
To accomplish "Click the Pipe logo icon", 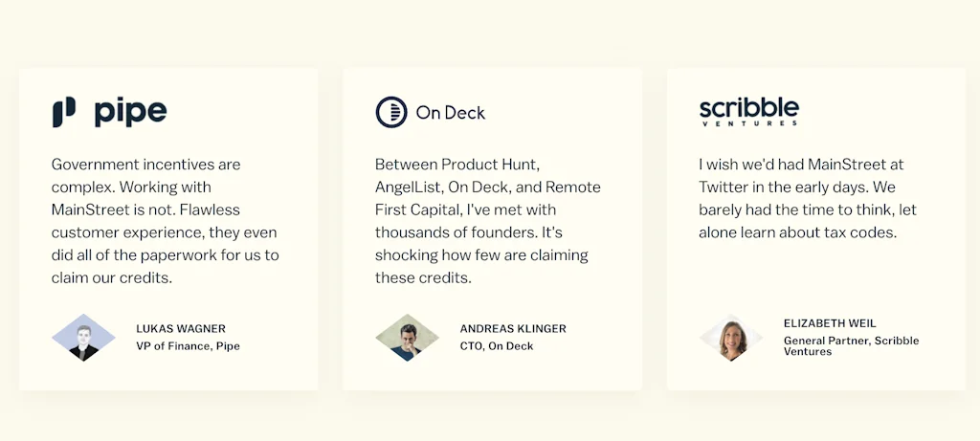I will [x=64, y=112].
